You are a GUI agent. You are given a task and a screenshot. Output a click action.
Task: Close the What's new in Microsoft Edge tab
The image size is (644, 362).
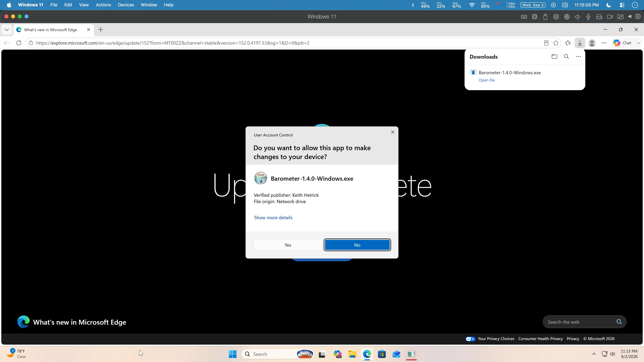click(89, 30)
